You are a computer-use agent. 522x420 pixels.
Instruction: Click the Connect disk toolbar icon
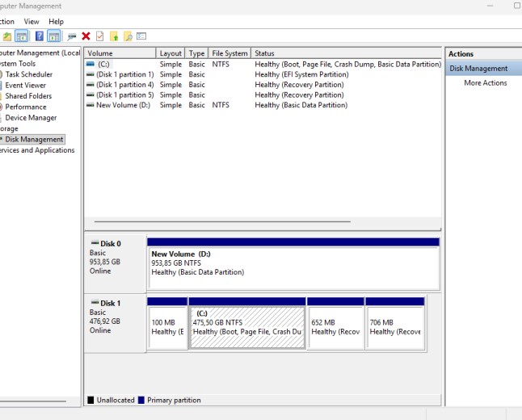point(72,36)
